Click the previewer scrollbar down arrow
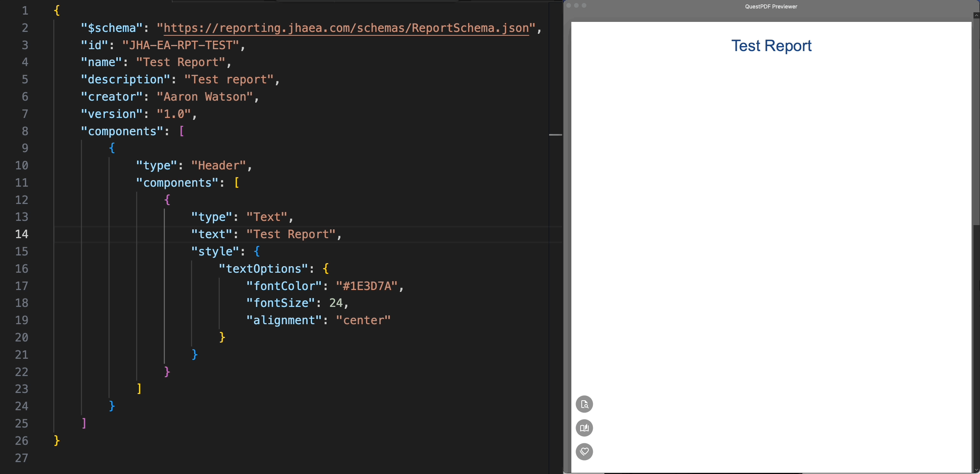The height and width of the screenshot is (474, 980). pyautogui.click(x=976, y=470)
